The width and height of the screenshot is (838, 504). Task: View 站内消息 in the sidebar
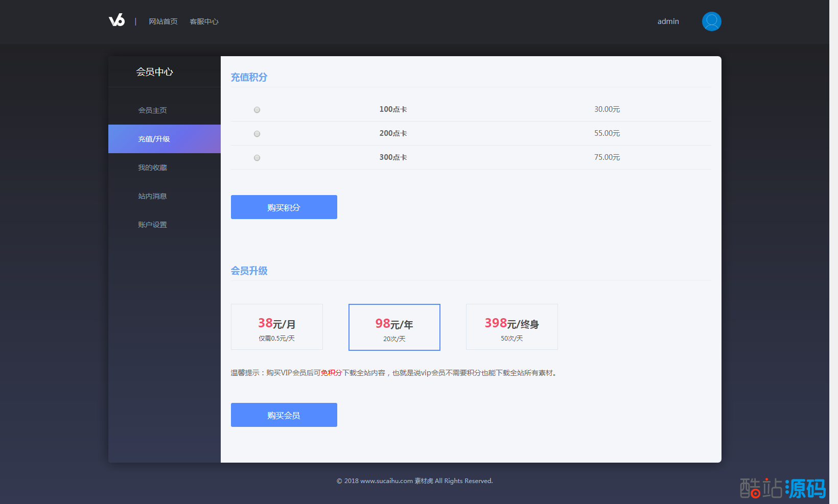(x=152, y=196)
